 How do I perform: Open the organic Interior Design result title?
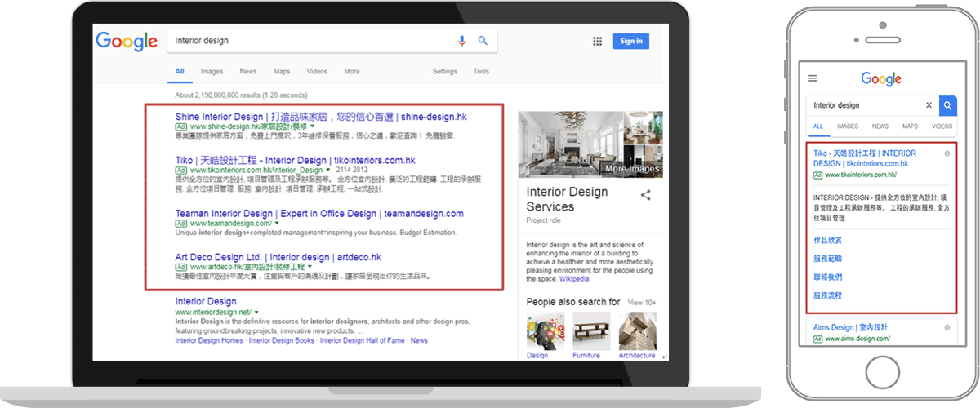click(x=206, y=302)
